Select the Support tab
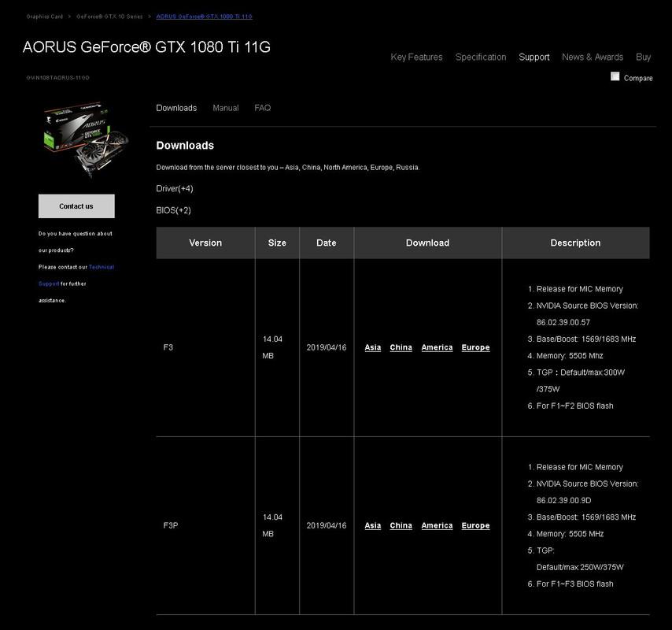Image resolution: width=672 pixels, height=630 pixels. coord(534,57)
